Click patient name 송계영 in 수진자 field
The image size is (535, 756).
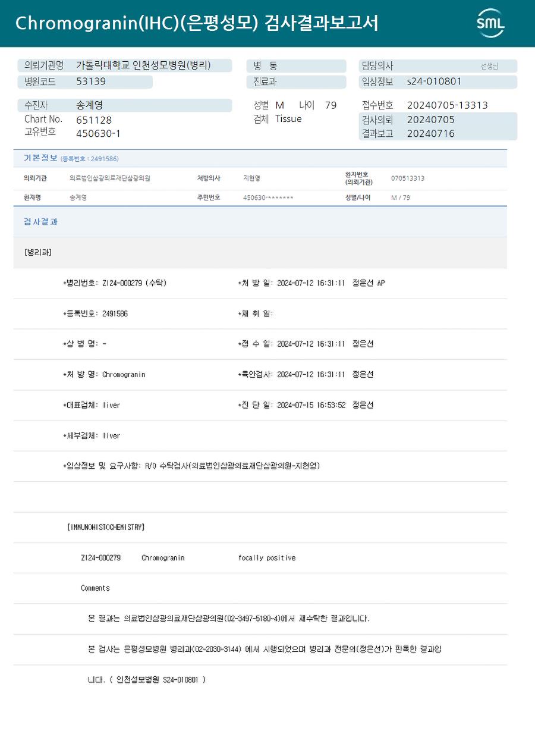[x=90, y=105]
